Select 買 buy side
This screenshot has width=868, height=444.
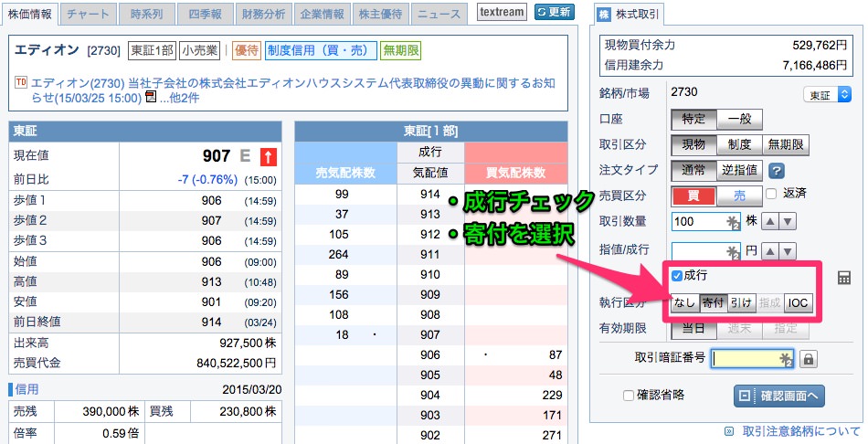pyautogui.click(x=693, y=196)
